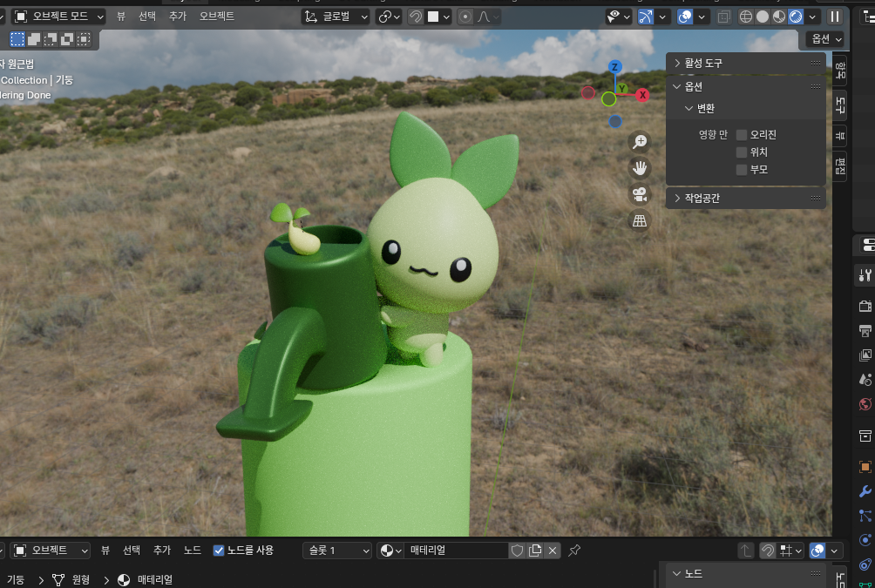Toggle the viewport gizmos button

pyautogui.click(x=646, y=17)
